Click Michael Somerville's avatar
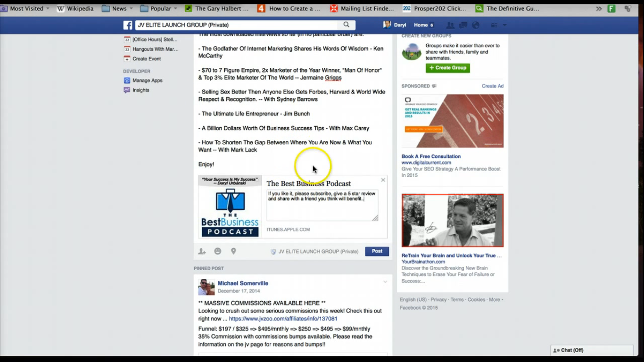This screenshot has width=644, height=362. coord(206,287)
